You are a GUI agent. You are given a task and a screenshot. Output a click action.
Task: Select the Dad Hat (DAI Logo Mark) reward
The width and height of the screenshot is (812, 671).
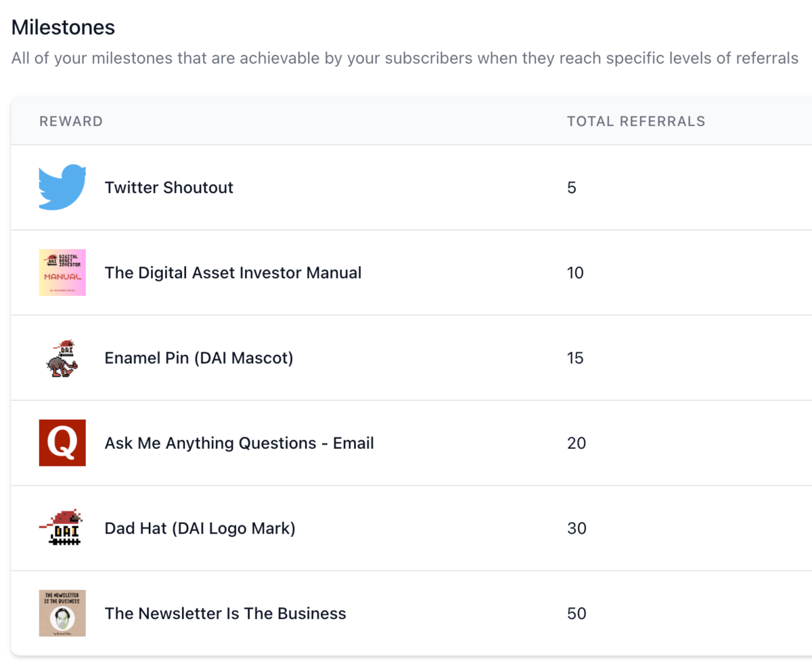point(200,528)
